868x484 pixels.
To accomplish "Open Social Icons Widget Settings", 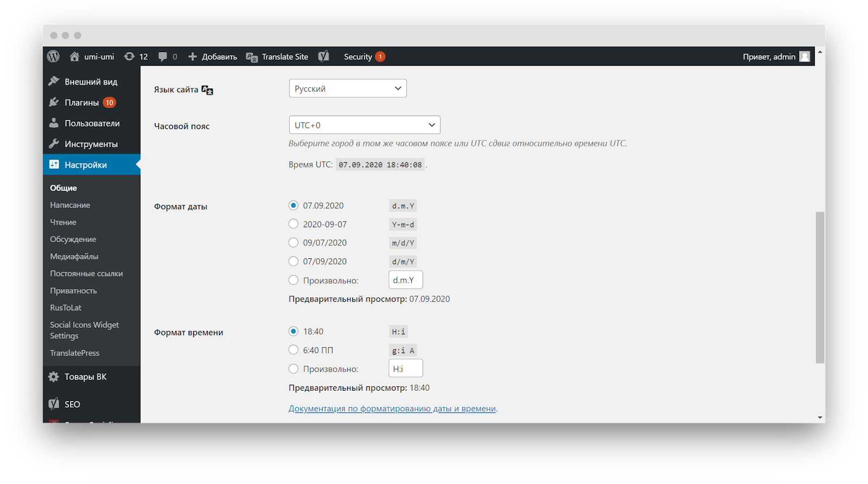I will click(x=84, y=330).
